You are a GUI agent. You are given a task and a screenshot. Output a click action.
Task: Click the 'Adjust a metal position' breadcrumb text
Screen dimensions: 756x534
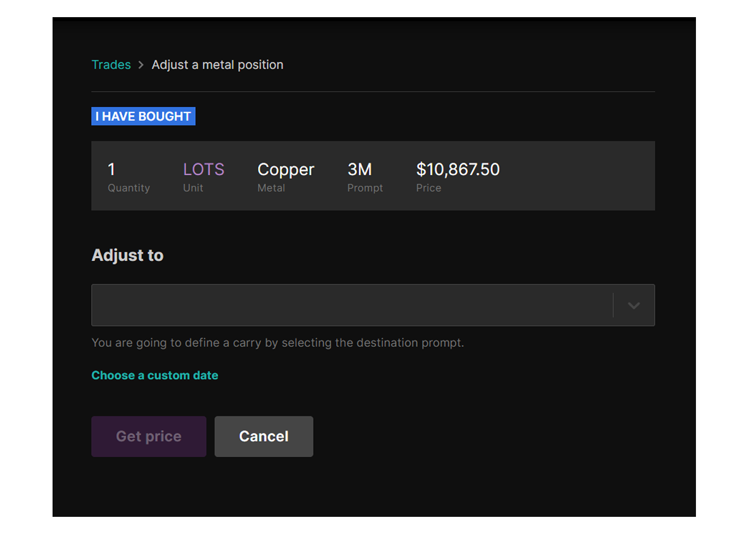click(x=217, y=65)
